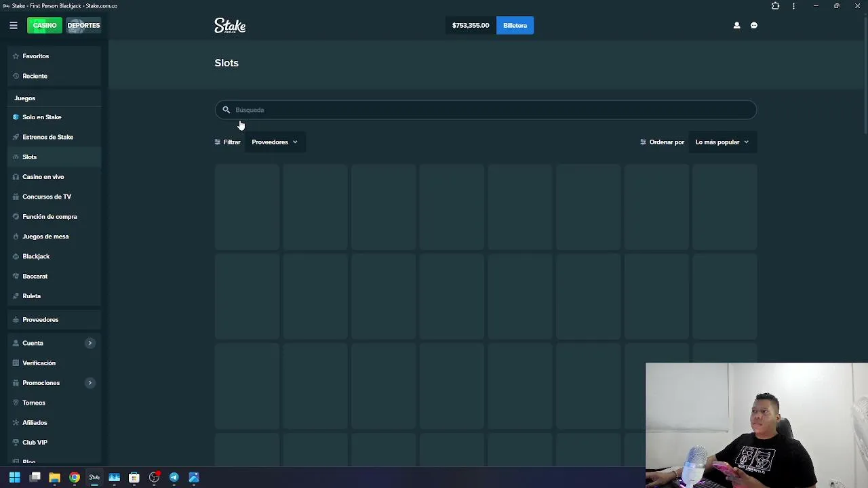Click the $753,355.00 balance display

pyautogui.click(x=471, y=26)
